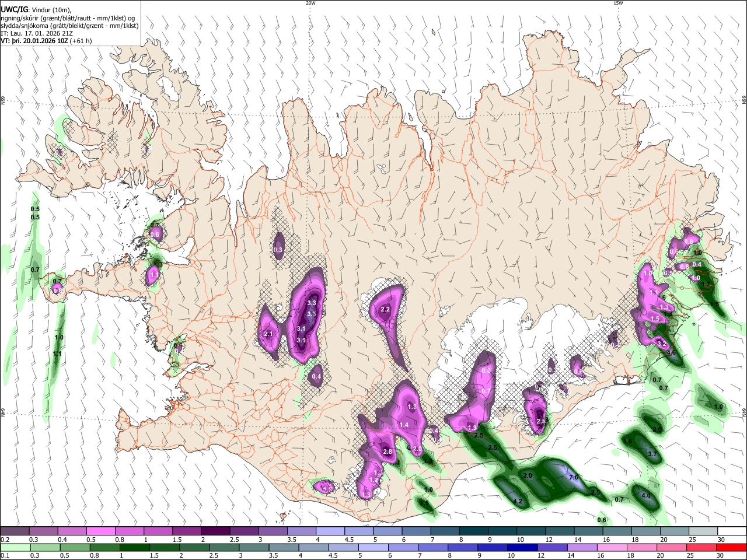Click the header line "UWC/IG: Vindur (10m),"
The width and height of the screenshot is (747, 560).
pyautogui.click(x=36, y=9)
